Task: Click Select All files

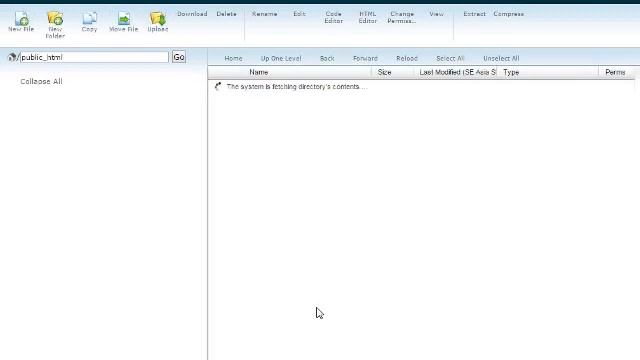Action: click(450, 58)
